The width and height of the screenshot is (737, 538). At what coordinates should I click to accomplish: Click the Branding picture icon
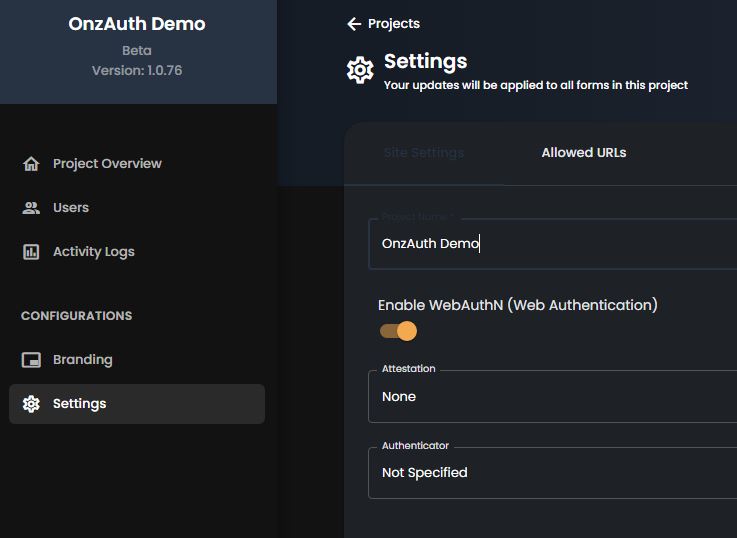click(31, 360)
